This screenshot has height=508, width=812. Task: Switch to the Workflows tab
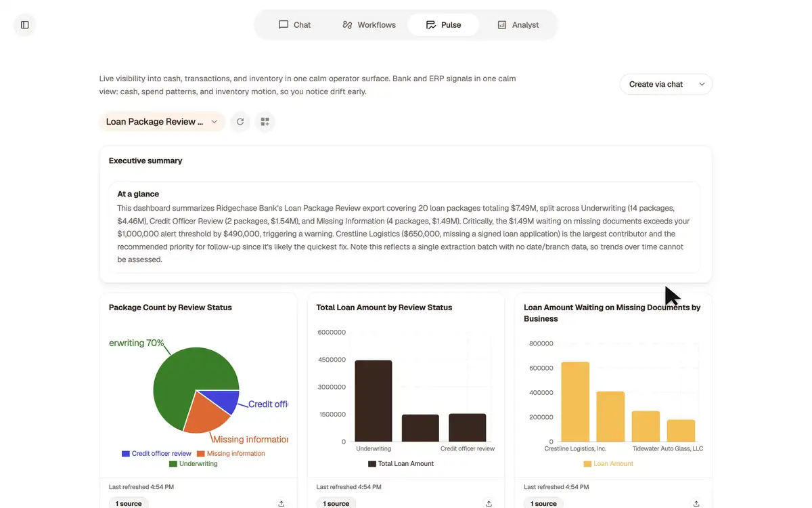pos(369,25)
